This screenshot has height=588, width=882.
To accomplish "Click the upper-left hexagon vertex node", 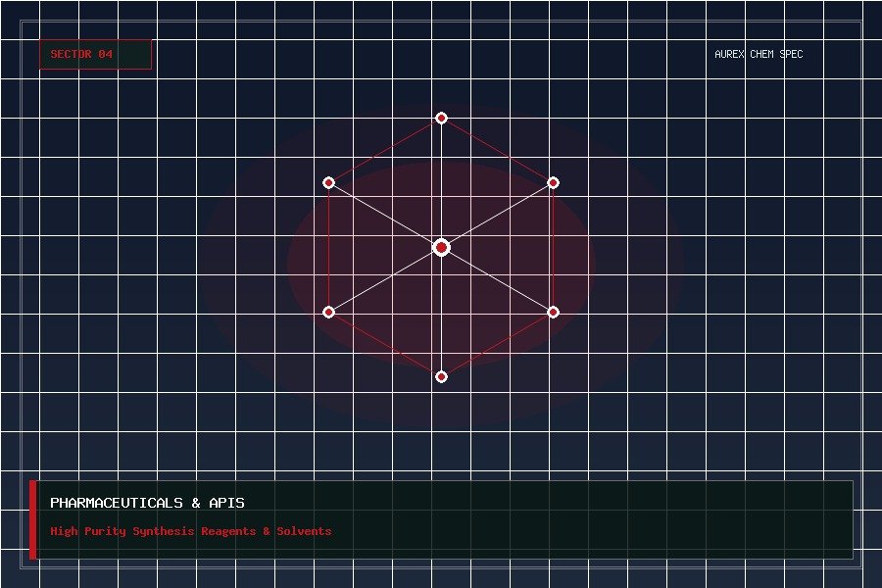I will [x=329, y=182].
